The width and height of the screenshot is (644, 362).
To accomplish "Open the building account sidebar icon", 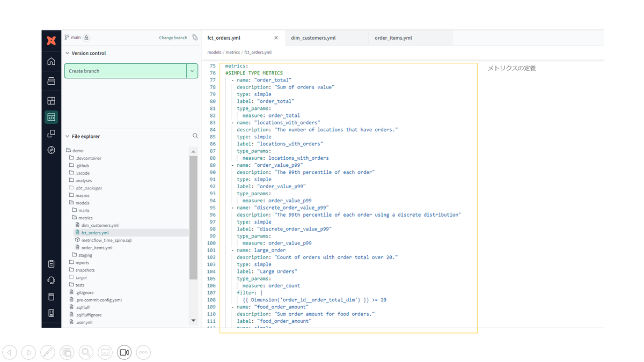I will 51,313.
